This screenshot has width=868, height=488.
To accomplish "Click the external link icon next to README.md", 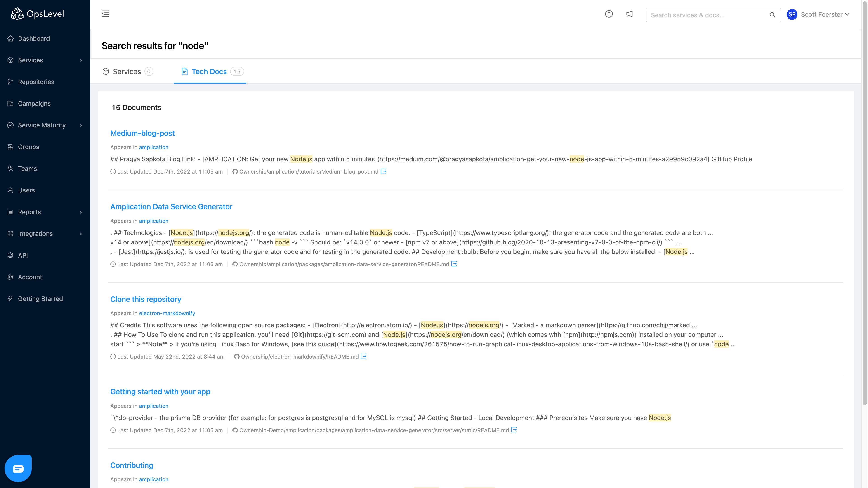I will (x=455, y=264).
